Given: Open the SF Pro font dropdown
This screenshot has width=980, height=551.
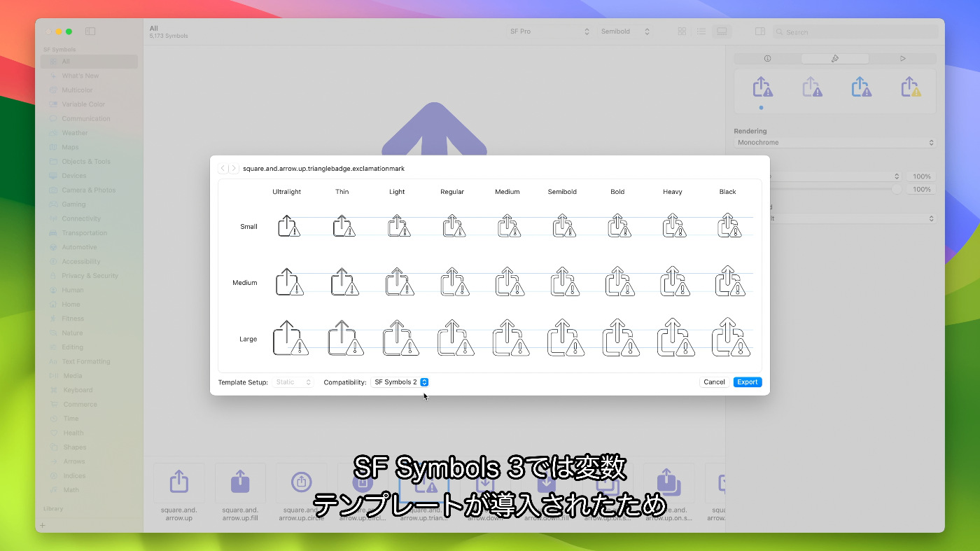Looking at the screenshot, I should coord(549,32).
